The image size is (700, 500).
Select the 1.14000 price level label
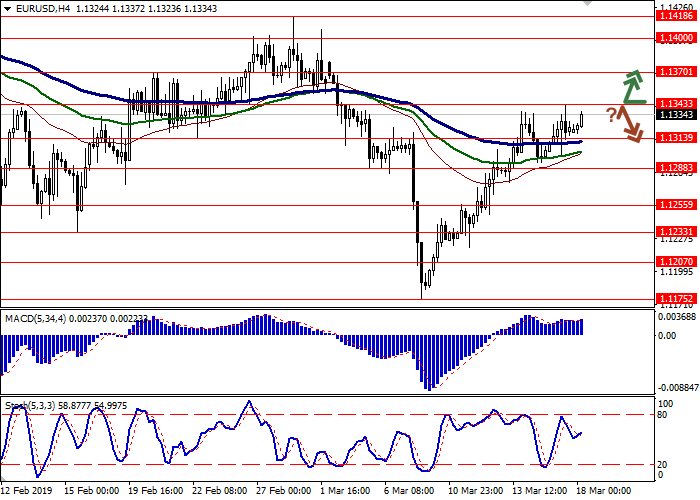[675, 38]
